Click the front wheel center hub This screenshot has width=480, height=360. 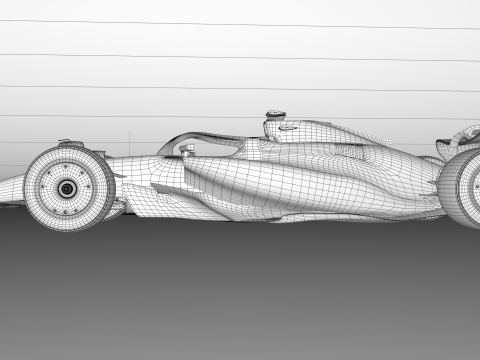pos(67,189)
